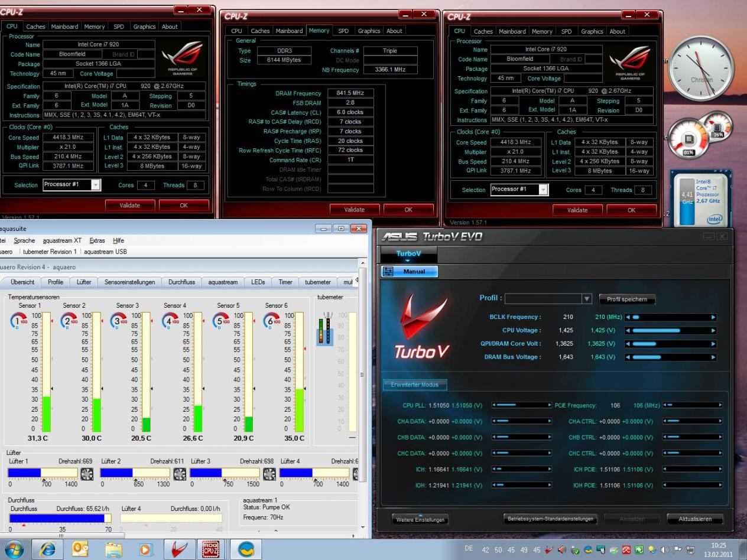
Task: Open Windows Start menu orb
Action: tap(15, 549)
